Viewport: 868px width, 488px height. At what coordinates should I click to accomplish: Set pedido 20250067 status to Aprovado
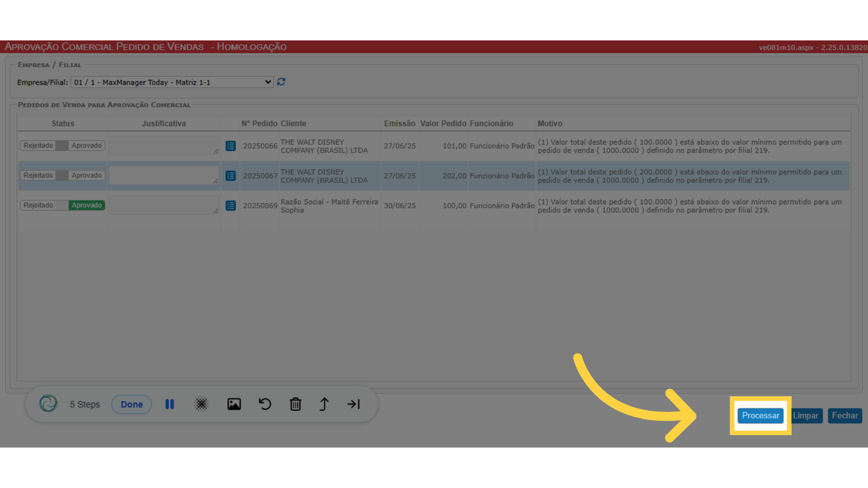pyautogui.click(x=86, y=175)
